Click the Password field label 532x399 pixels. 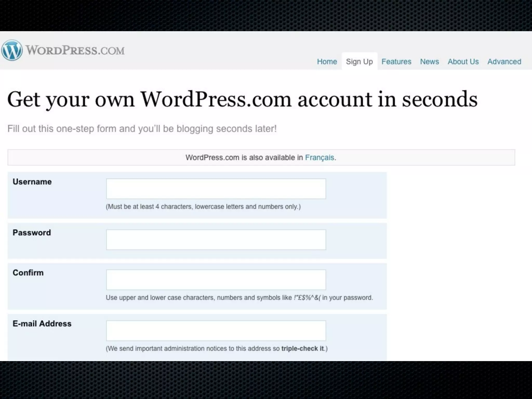[32, 232]
